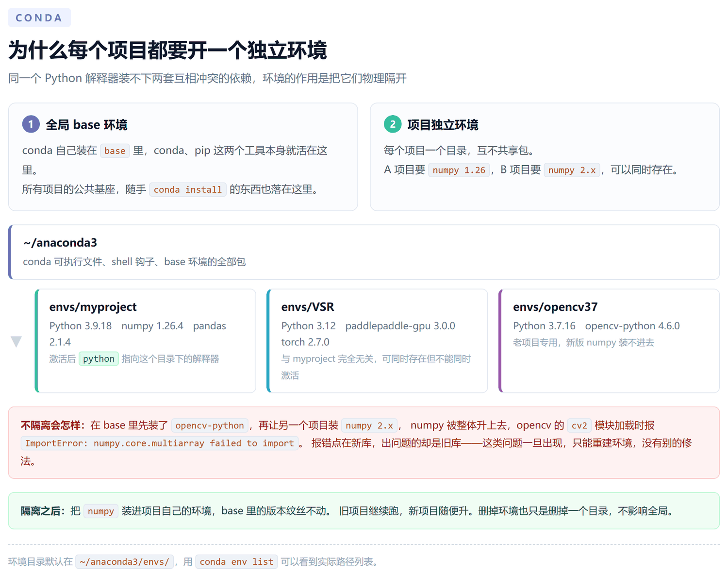This screenshot has width=728, height=577.
Task: Click 'Python 3.12' in VSR card
Action: (x=308, y=326)
